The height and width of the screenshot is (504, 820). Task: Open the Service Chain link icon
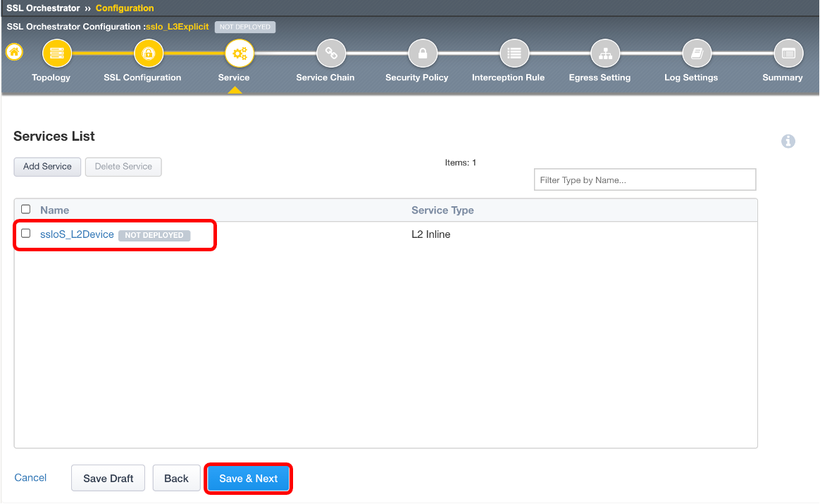pyautogui.click(x=331, y=53)
